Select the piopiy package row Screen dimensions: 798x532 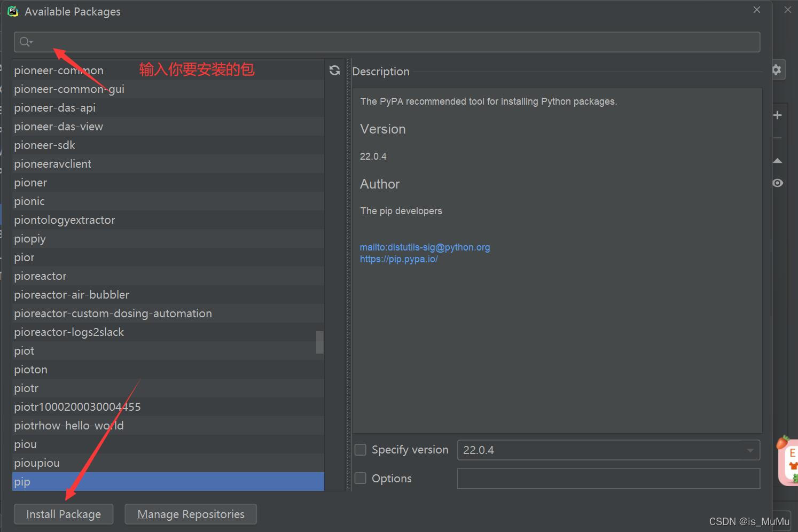coord(168,239)
